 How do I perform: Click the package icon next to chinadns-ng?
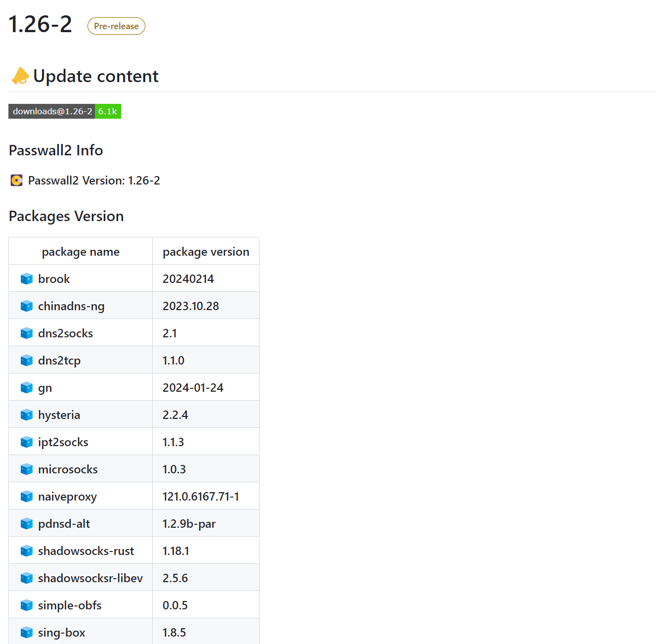(x=27, y=306)
